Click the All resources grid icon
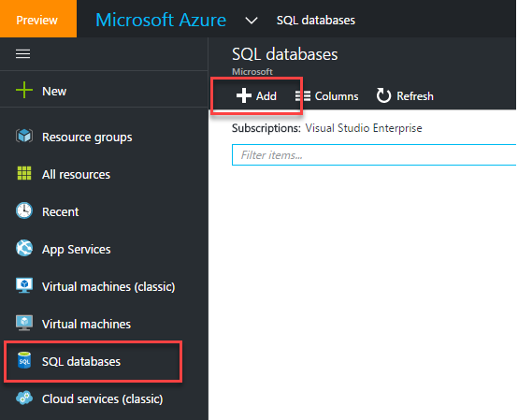Image resolution: width=518 pixels, height=420 pixels. point(24,173)
